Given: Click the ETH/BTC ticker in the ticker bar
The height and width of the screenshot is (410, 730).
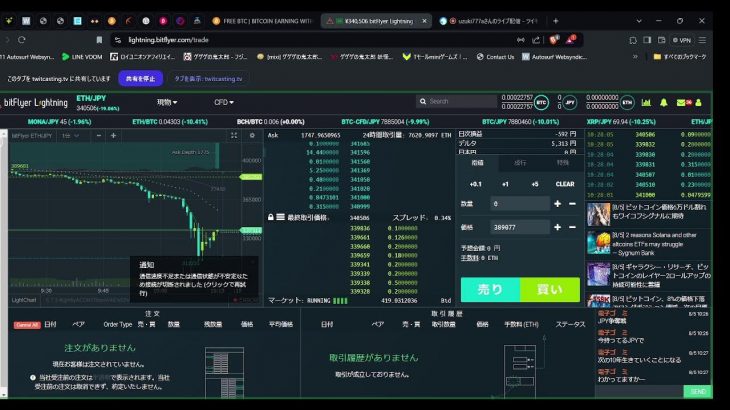Looking at the screenshot, I should (x=169, y=122).
